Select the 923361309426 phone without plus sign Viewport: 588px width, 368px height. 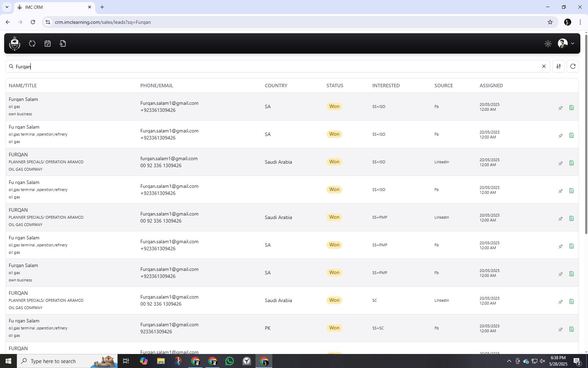point(156,332)
